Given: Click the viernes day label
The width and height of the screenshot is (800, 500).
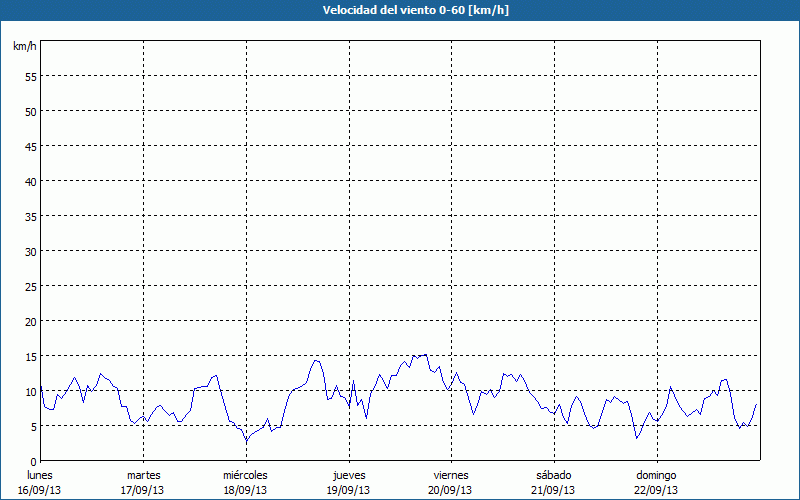Looking at the screenshot, I should pos(451,475).
